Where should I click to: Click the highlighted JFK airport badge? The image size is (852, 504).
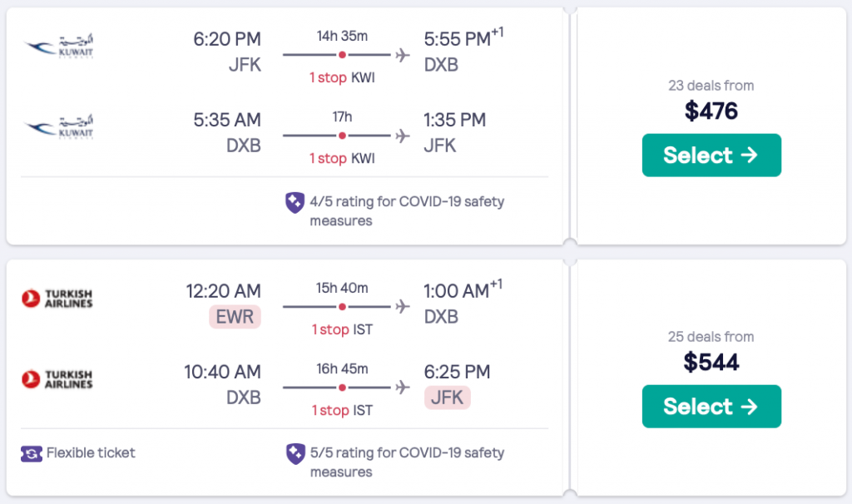click(x=447, y=398)
